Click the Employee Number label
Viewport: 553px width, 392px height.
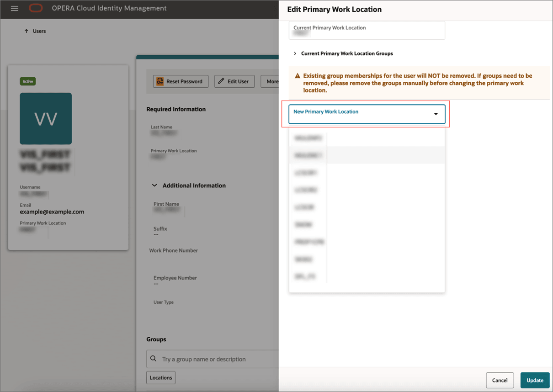point(175,278)
